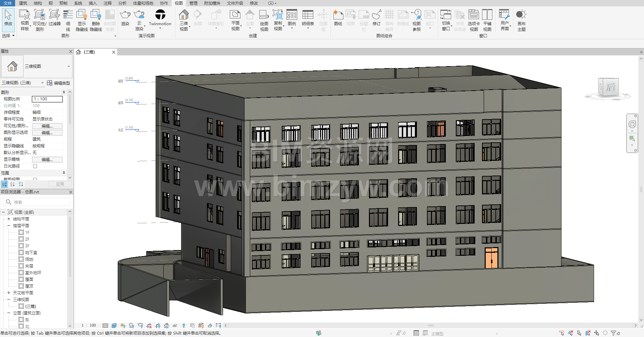Enable the Sun Path (日光路径) checkbox

[x=35, y=166]
